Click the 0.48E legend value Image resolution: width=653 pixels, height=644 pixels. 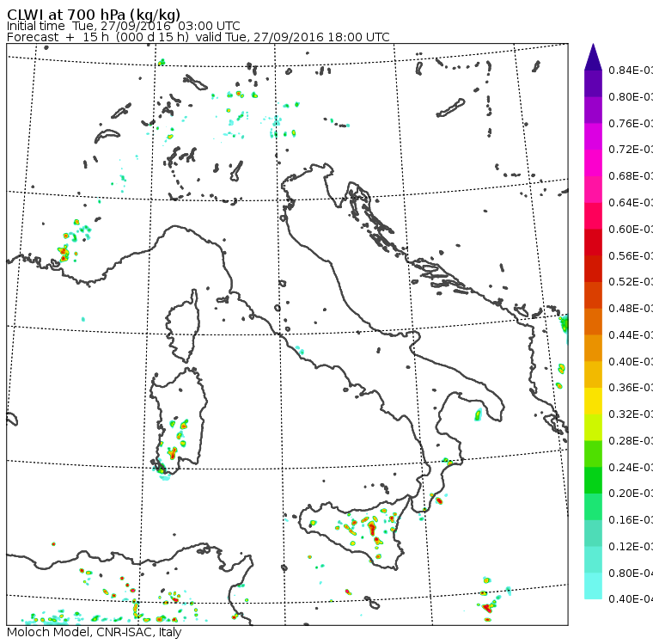point(631,309)
